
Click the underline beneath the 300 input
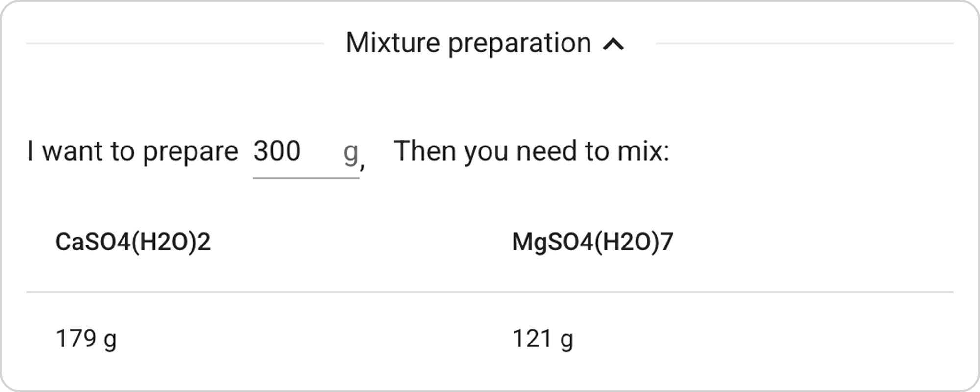(305, 180)
